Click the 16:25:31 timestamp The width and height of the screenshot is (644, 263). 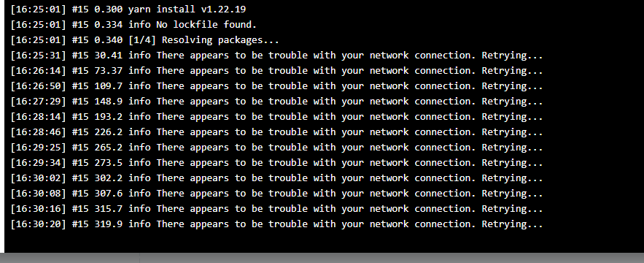coord(38,56)
